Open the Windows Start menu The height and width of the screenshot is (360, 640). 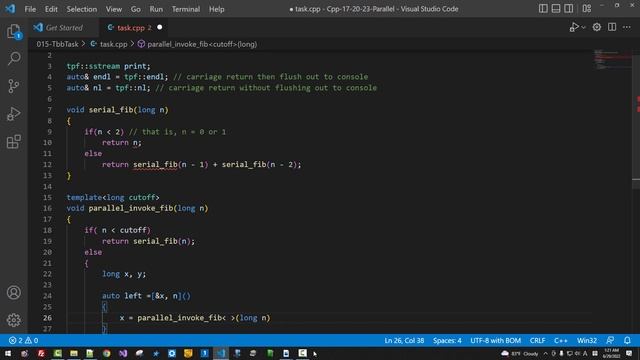(8, 353)
